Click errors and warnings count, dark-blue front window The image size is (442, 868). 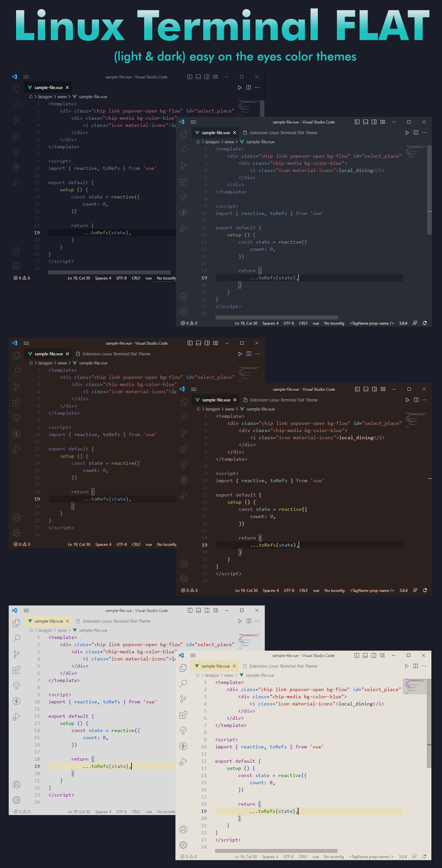tap(189, 323)
